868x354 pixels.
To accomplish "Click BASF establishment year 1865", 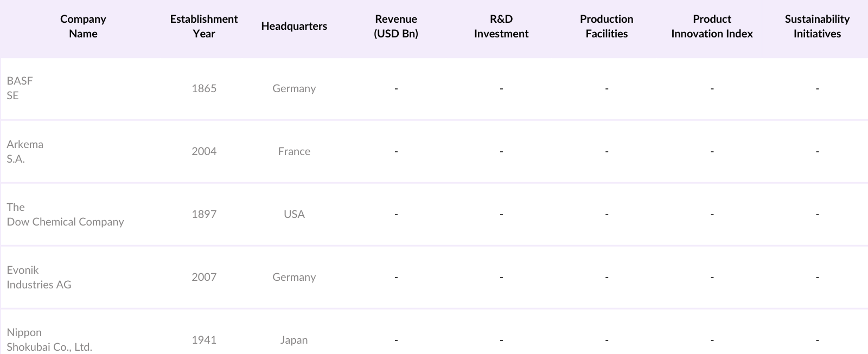I will [204, 88].
